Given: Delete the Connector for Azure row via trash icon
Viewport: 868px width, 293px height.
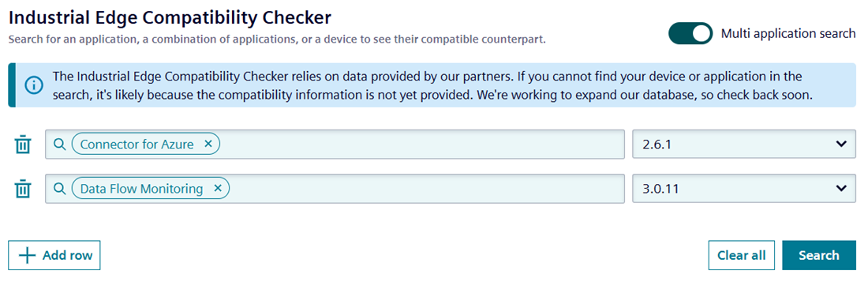Looking at the screenshot, I should tap(22, 145).
